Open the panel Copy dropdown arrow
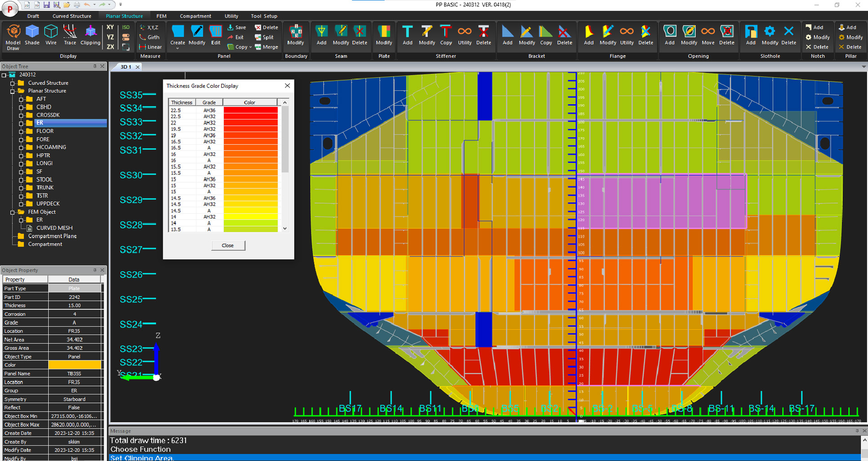 pyautogui.click(x=250, y=47)
